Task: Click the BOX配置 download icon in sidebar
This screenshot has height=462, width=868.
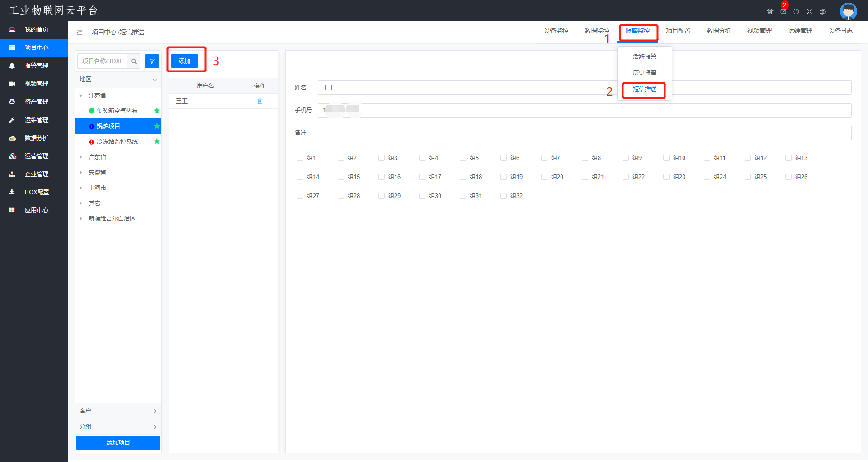Action: tap(12, 192)
